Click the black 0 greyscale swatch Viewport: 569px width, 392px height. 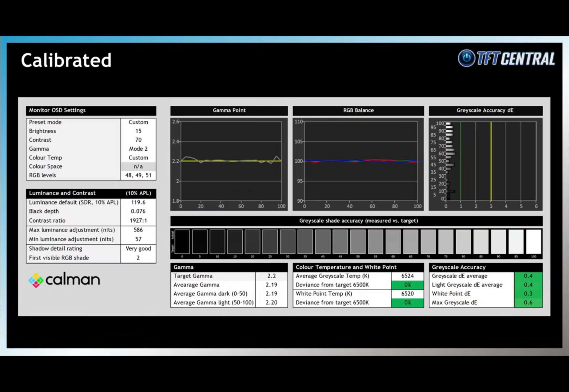[182, 242]
